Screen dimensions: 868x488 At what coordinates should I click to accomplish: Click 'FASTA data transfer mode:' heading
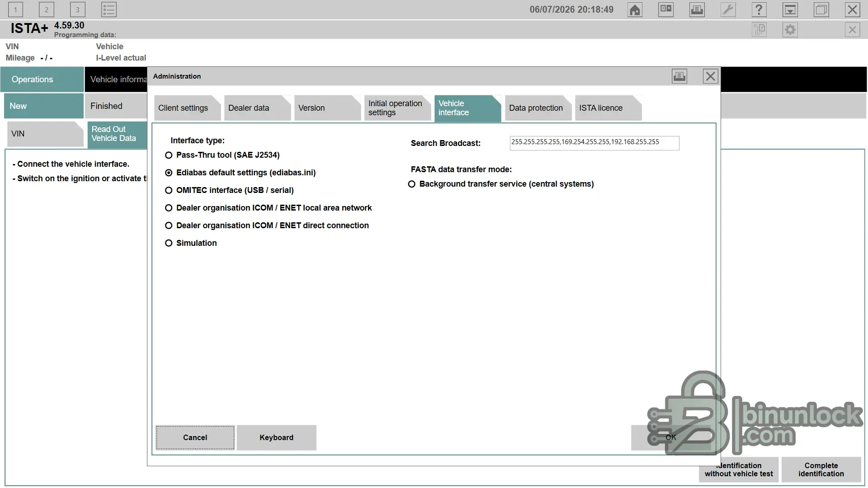[x=461, y=169]
